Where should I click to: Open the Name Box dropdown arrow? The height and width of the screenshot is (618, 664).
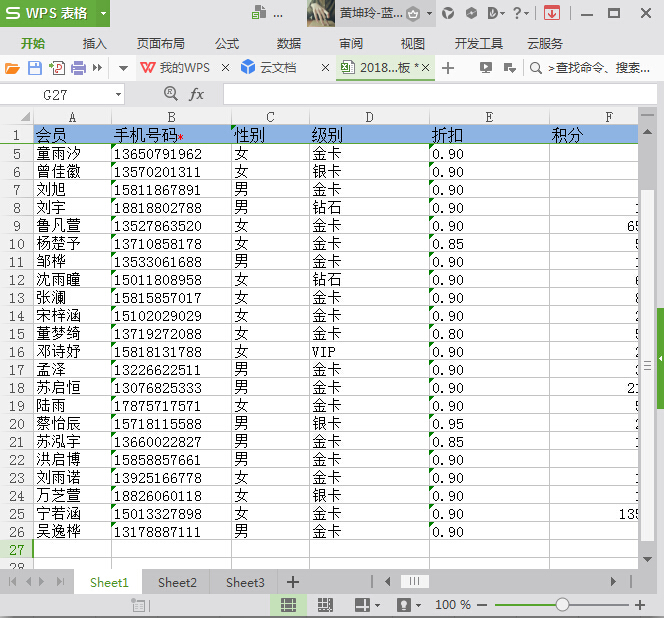pos(118,94)
